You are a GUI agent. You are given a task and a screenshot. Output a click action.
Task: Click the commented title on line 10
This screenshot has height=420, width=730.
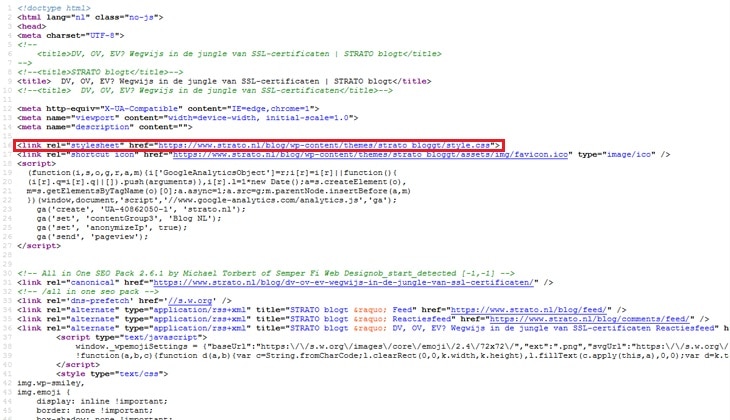205,90
